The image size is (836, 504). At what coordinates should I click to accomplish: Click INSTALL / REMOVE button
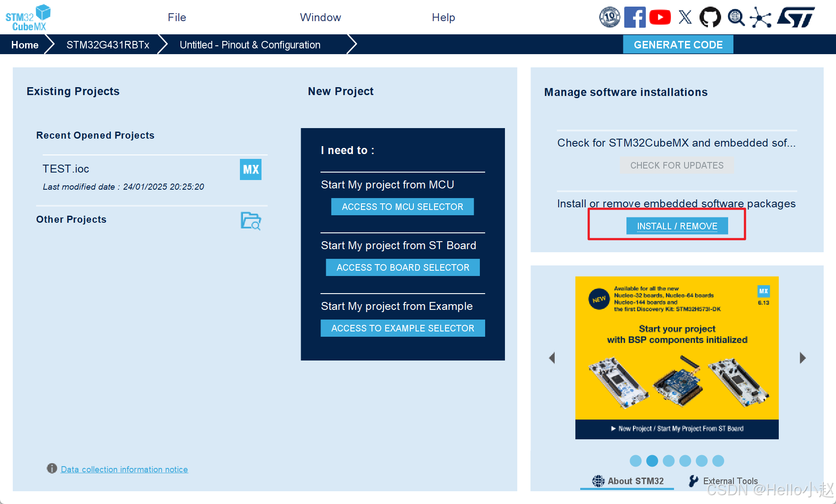[x=677, y=226]
